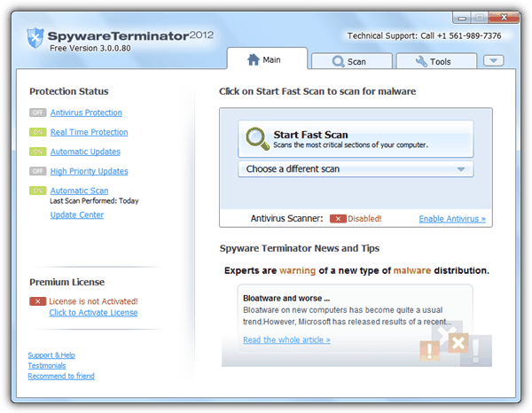This screenshot has width=532, height=413.
Task: Click 'License is not Activated!' text
Action: coord(93,301)
